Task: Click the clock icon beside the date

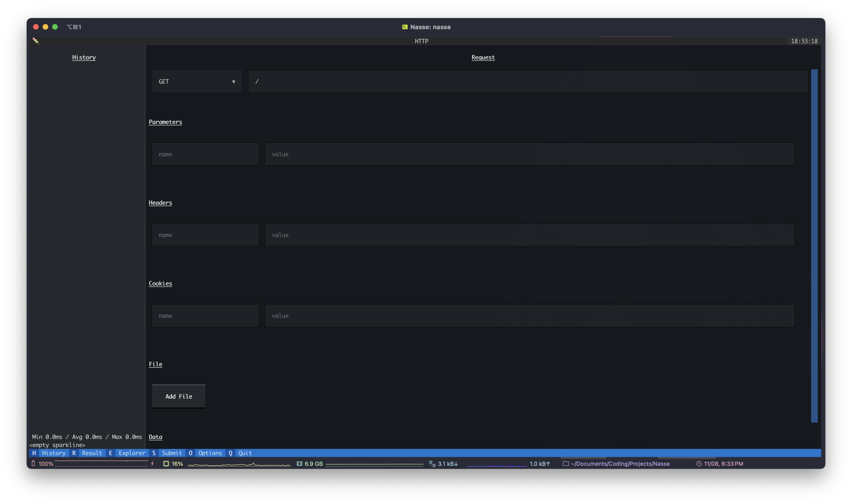Action: (699, 464)
